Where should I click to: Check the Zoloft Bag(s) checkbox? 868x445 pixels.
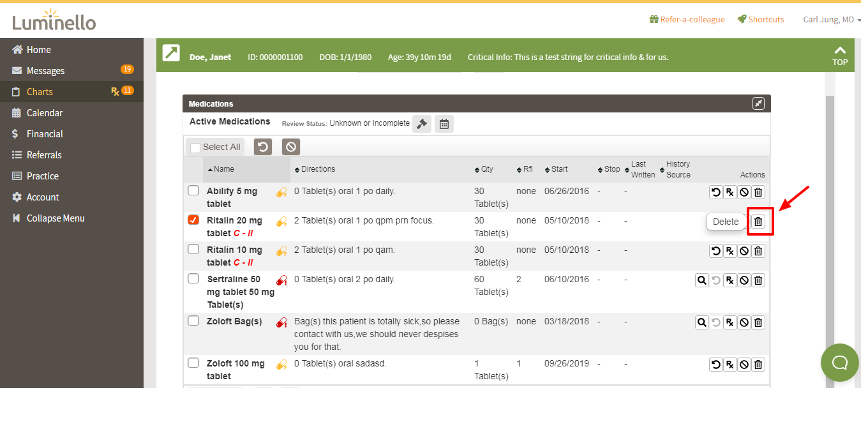point(193,321)
